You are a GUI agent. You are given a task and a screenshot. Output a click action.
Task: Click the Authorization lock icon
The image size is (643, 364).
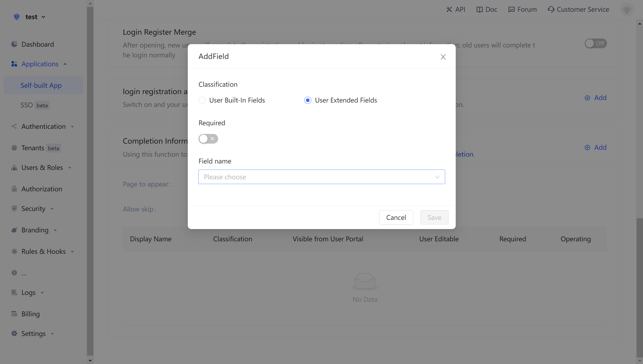[x=14, y=189]
